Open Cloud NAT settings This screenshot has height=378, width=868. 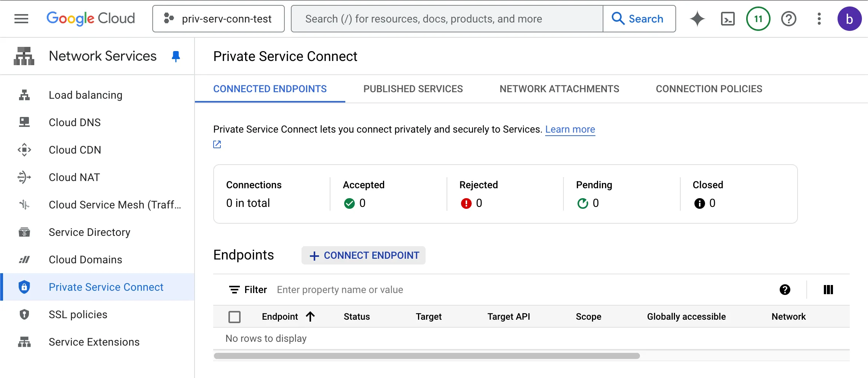tap(74, 177)
